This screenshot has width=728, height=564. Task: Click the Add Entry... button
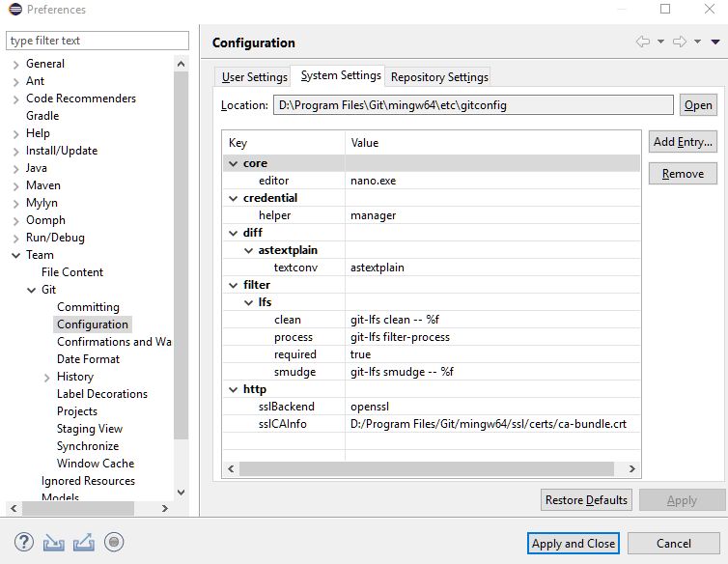click(683, 142)
